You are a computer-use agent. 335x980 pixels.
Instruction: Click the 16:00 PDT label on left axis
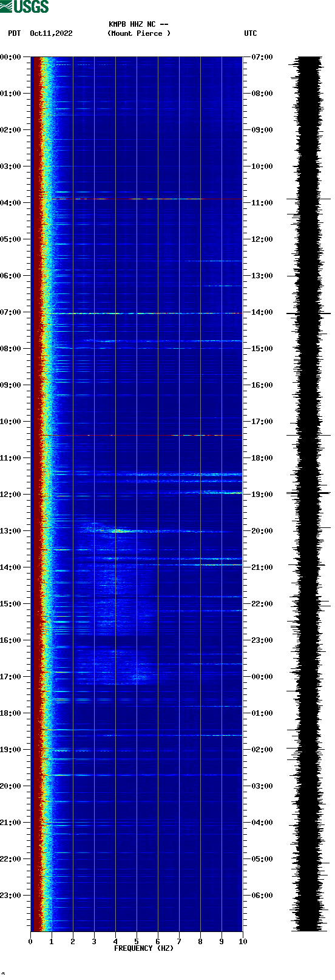click(x=10, y=640)
